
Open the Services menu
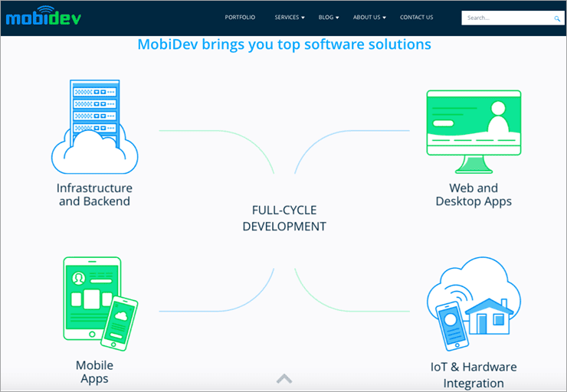click(287, 18)
